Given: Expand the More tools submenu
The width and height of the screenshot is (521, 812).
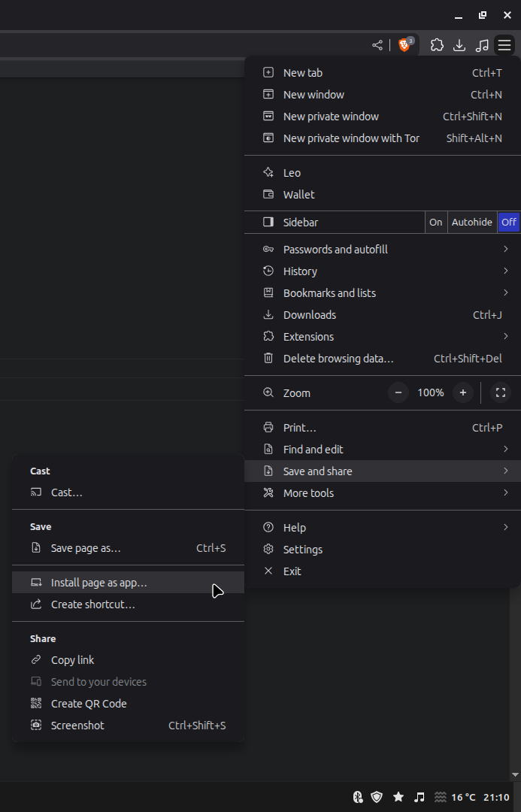Looking at the screenshot, I should coord(383,493).
